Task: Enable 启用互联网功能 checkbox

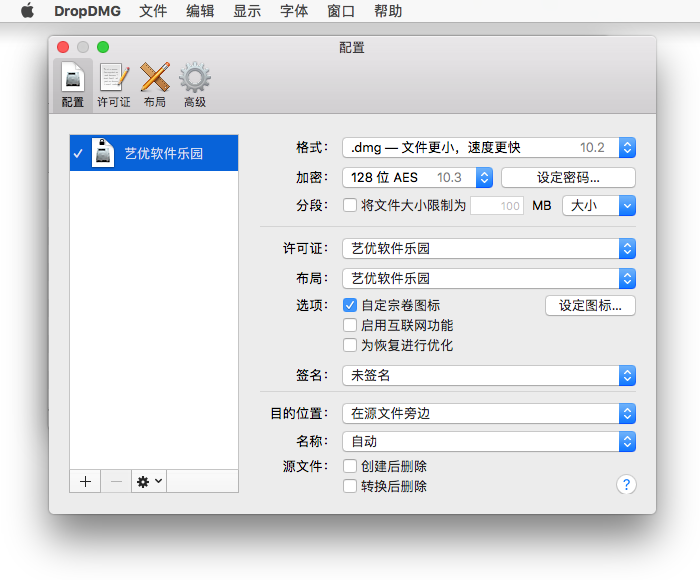Action: [x=350, y=325]
